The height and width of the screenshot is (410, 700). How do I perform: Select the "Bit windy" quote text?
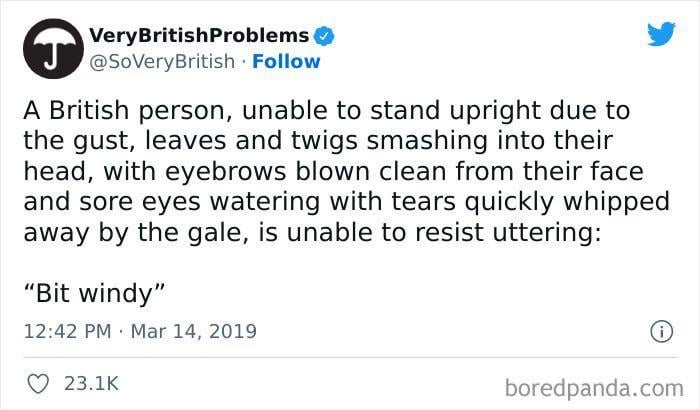pyautogui.click(x=94, y=293)
